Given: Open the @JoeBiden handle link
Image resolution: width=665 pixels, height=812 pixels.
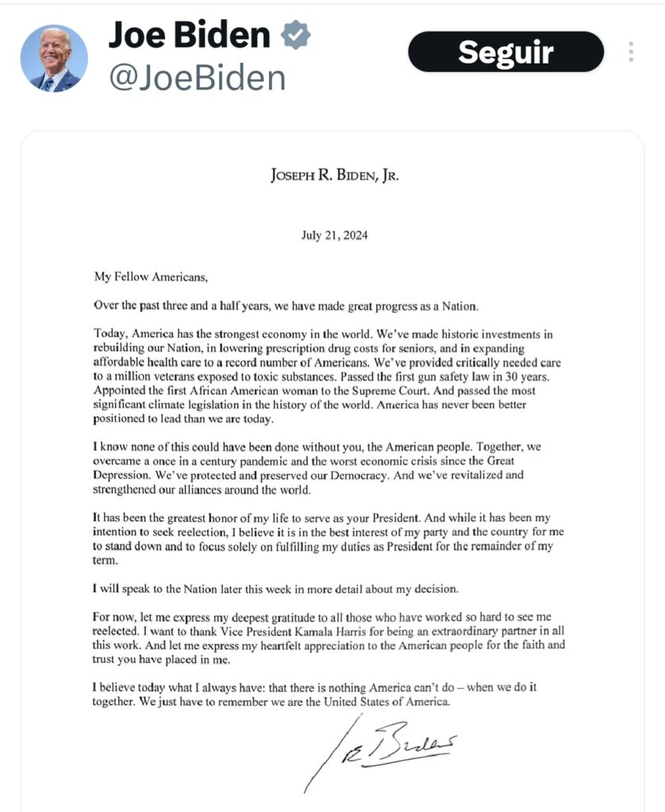Looking at the screenshot, I should pos(196,78).
